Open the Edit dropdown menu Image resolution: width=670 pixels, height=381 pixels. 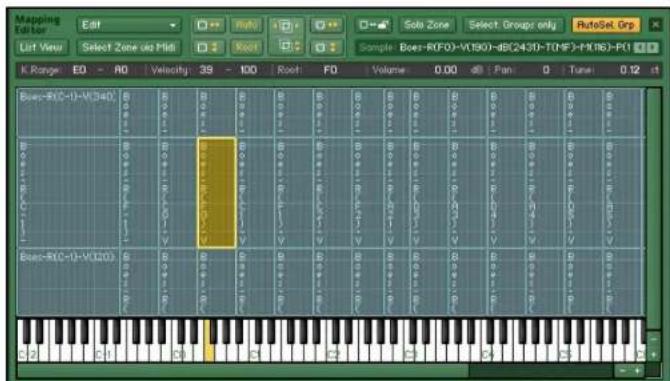[129, 25]
